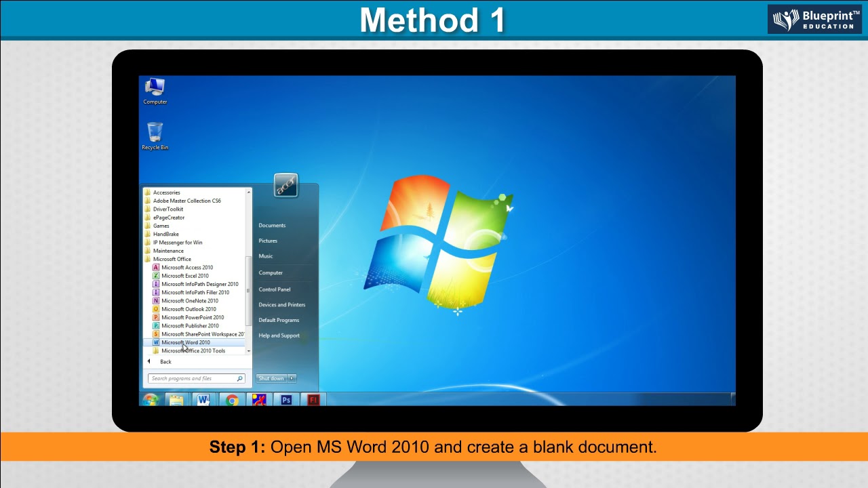
Task: Open Photoshop from the taskbar
Action: point(285,400)
